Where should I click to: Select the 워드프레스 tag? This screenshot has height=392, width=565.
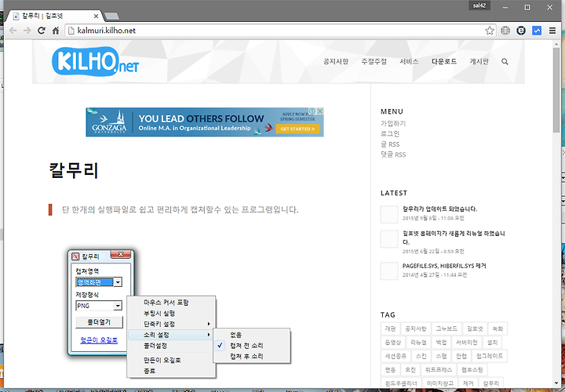pos(438,370)
